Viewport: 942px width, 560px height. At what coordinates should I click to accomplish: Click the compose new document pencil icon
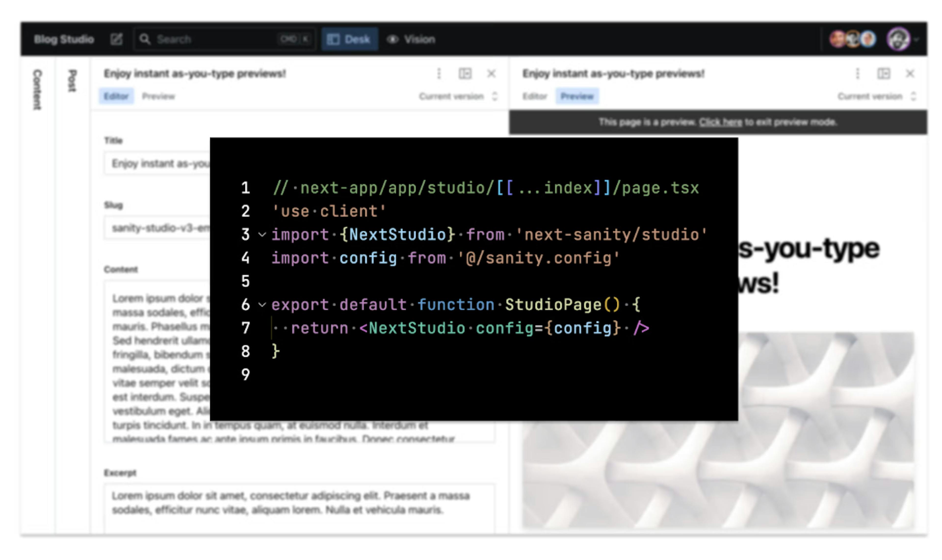116,39
